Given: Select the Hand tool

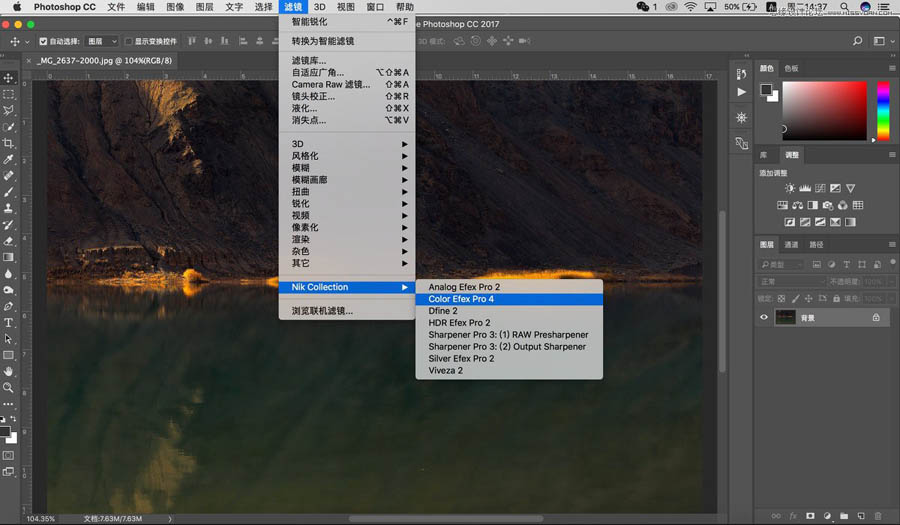Looking at the screenshot, I should (x=8, y=371).
